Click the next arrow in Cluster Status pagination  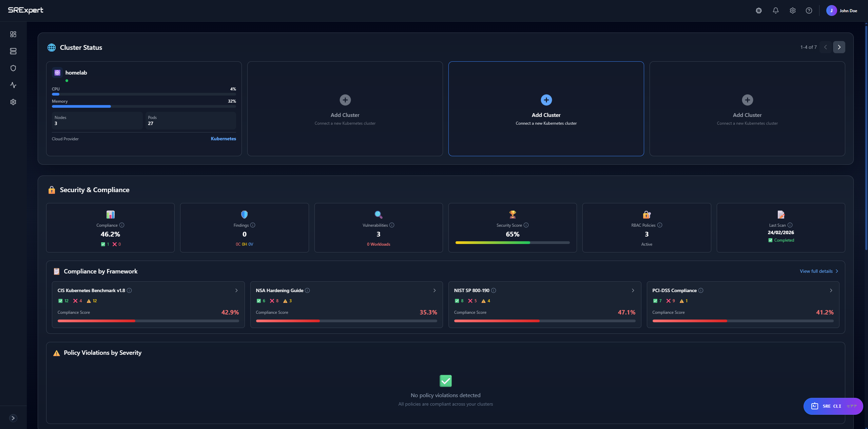839,47
